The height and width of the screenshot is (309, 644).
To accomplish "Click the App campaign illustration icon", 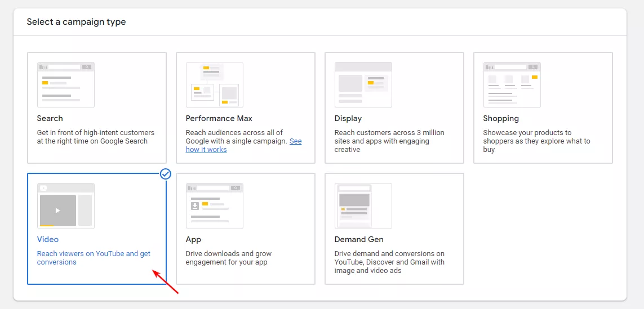I will 214,206.
